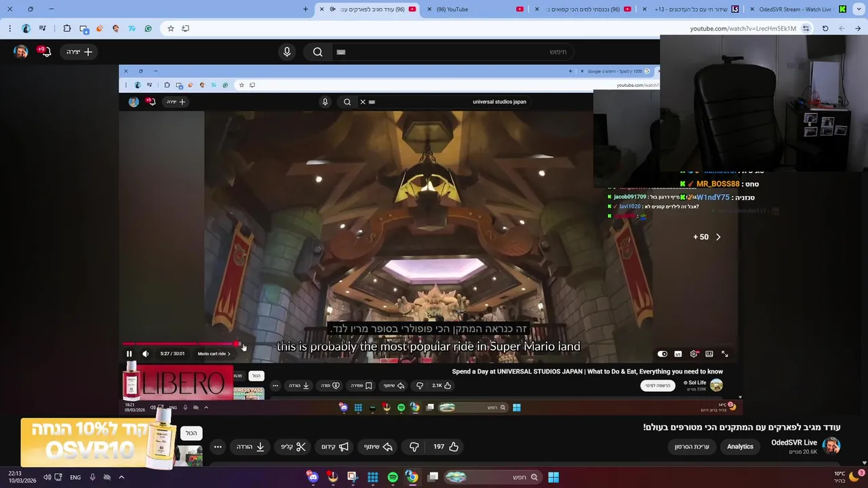Open the YouTube account avatar menu
868x488 pixels.
pos(21,52)
